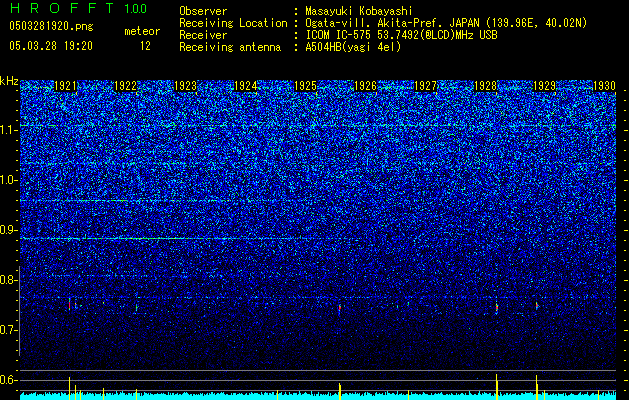Select the name Masayuki Kobayashi
This screenshot has height=400, width=629.
359,11
